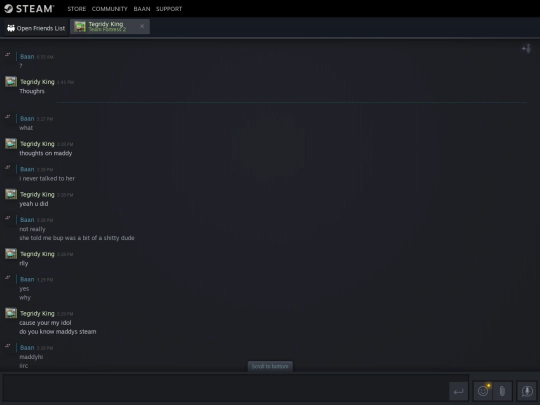Click the Steam logo in header
The width and height of the screenshot is (540, 405).
click(x=29, y=8)
